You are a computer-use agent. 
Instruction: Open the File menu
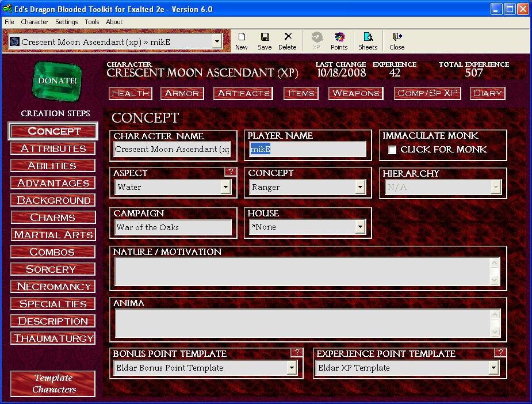pos(9,22)
